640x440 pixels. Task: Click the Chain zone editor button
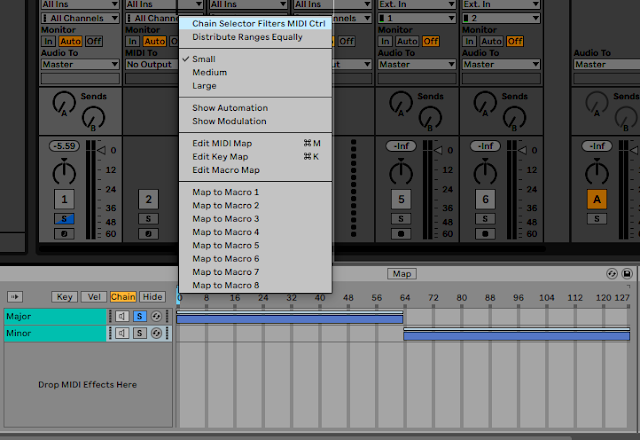coord(123,297)
